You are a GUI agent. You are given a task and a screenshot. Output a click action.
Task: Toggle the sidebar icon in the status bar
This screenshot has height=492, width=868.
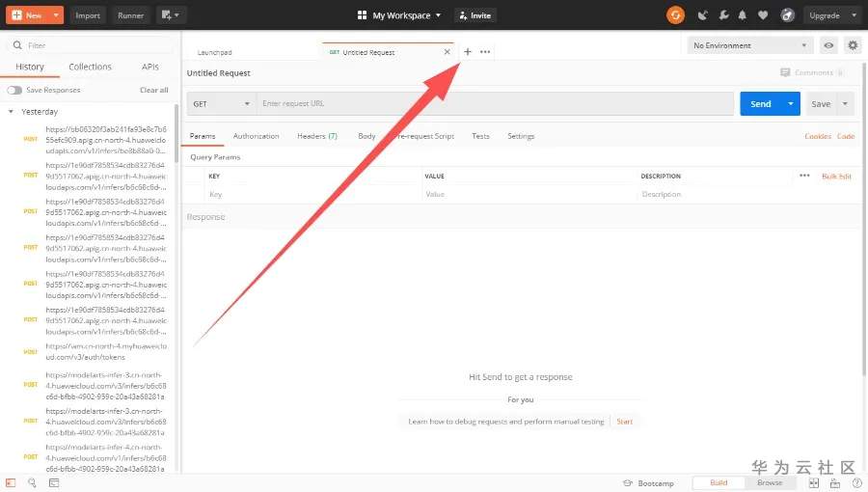click(x=11, y=482)
